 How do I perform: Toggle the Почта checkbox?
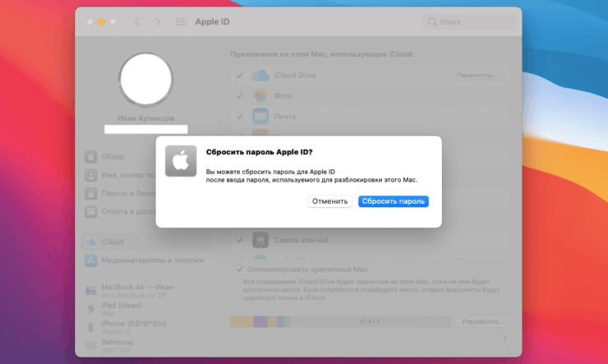240,117
